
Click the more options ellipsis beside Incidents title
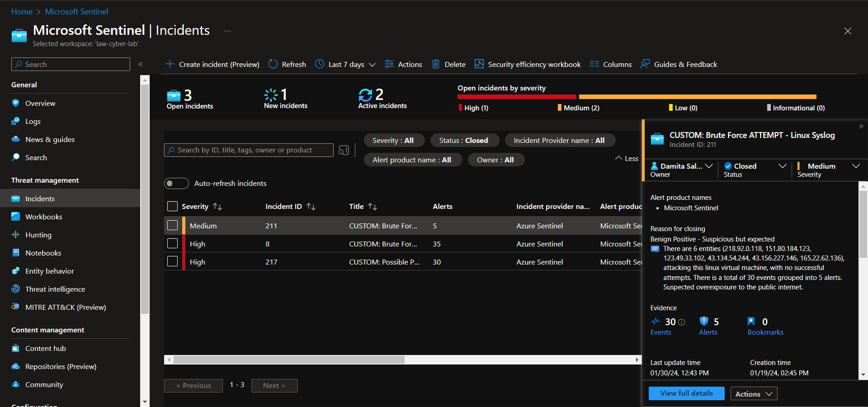227,31
